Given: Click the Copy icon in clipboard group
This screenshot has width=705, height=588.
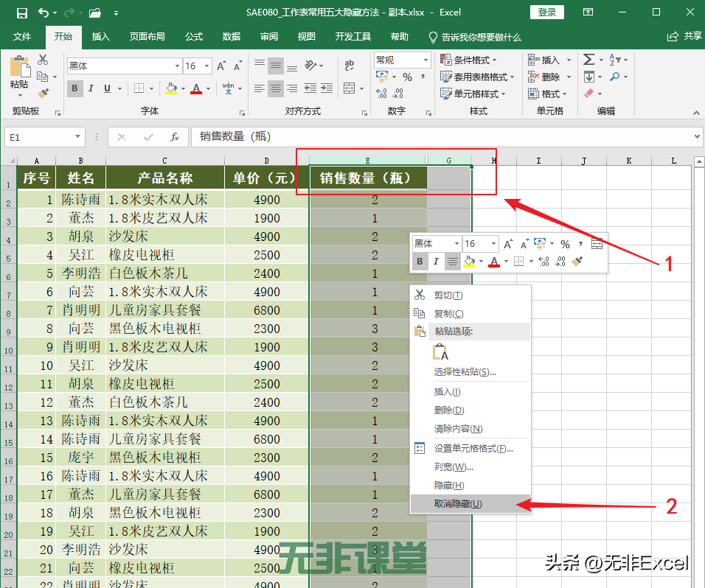Looking at the screenshot, I should 42,77.
